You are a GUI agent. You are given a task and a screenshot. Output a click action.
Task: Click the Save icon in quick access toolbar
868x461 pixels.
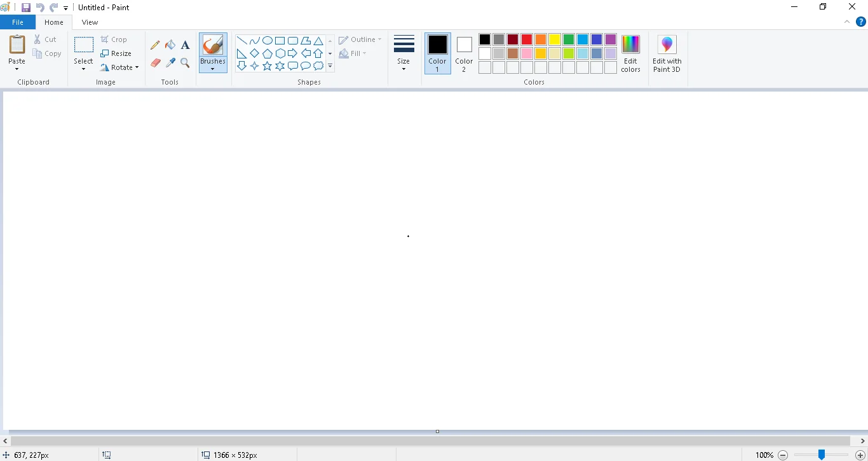pos(26,8)
